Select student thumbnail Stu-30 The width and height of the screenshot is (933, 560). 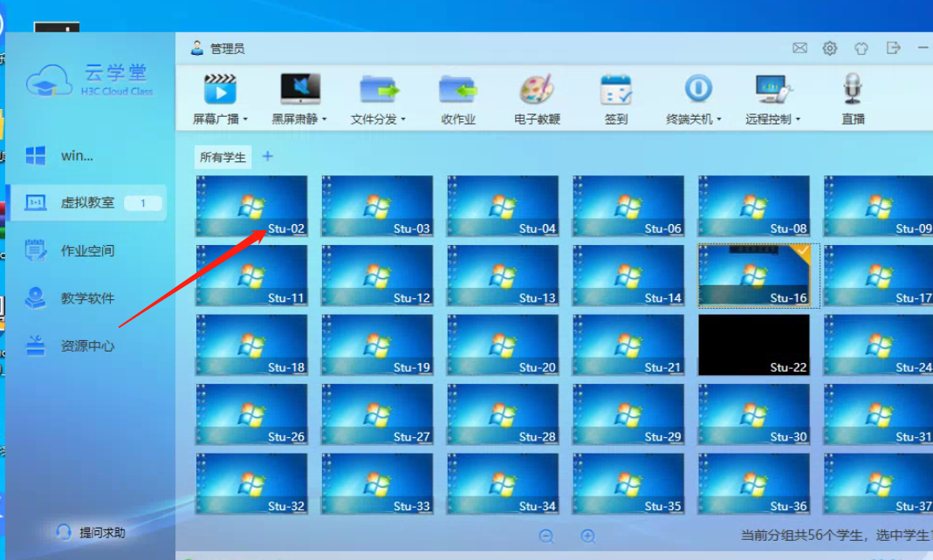point(754,414)
